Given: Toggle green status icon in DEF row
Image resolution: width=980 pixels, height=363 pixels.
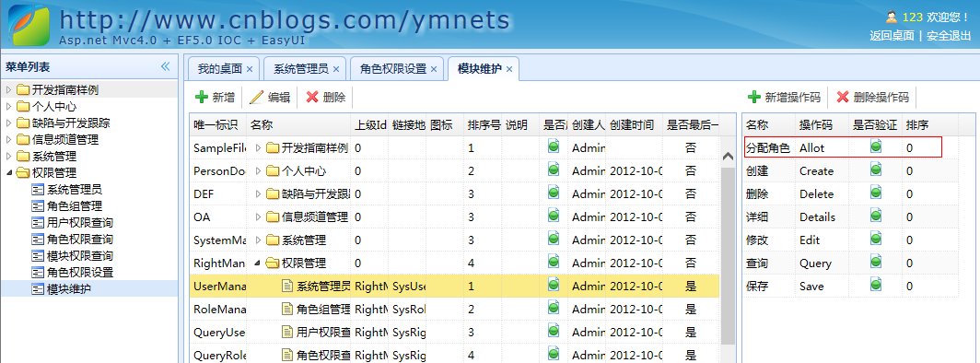Looking at the screenshot, I should pos(554,193).
